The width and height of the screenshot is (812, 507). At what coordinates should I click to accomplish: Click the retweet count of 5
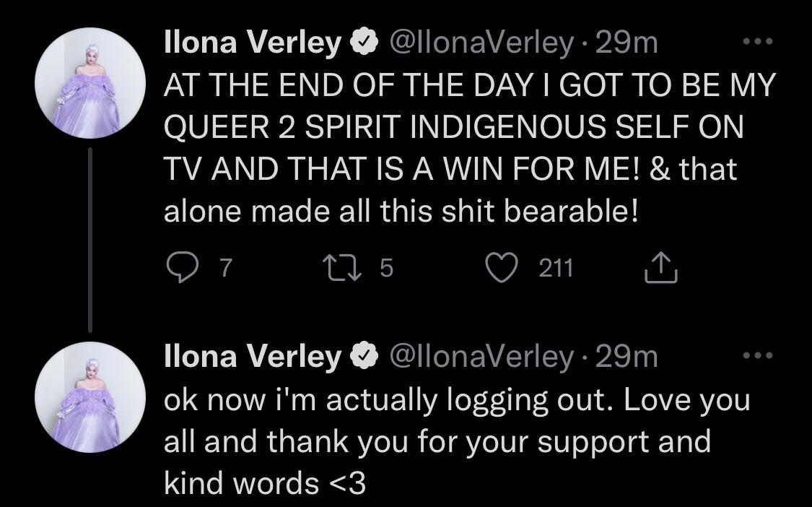pyautogui.click(x=385, y=269)
